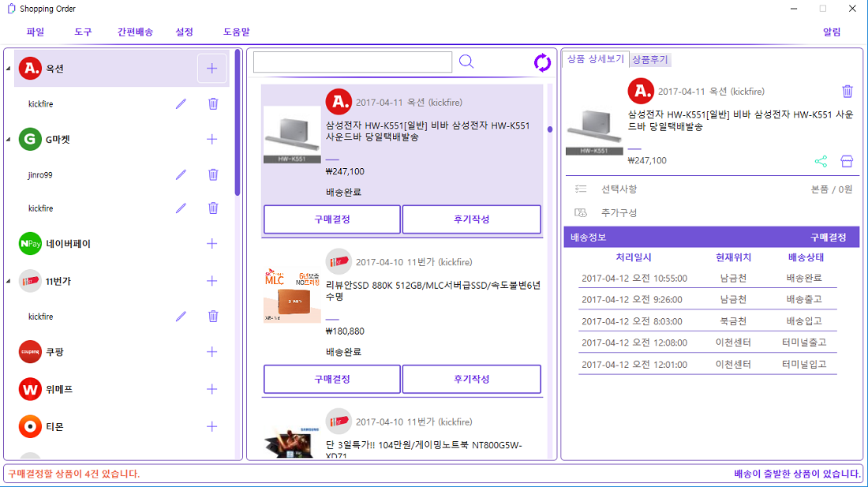Select the 옥션 shop row
Viewport: 868px width, 487px height.
coord(122,69)
